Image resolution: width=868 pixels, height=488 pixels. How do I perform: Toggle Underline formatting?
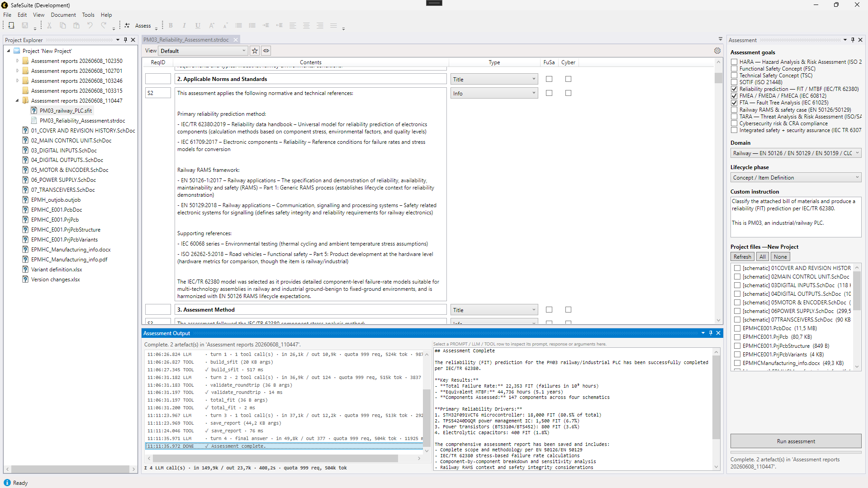[x=198, y=26]
